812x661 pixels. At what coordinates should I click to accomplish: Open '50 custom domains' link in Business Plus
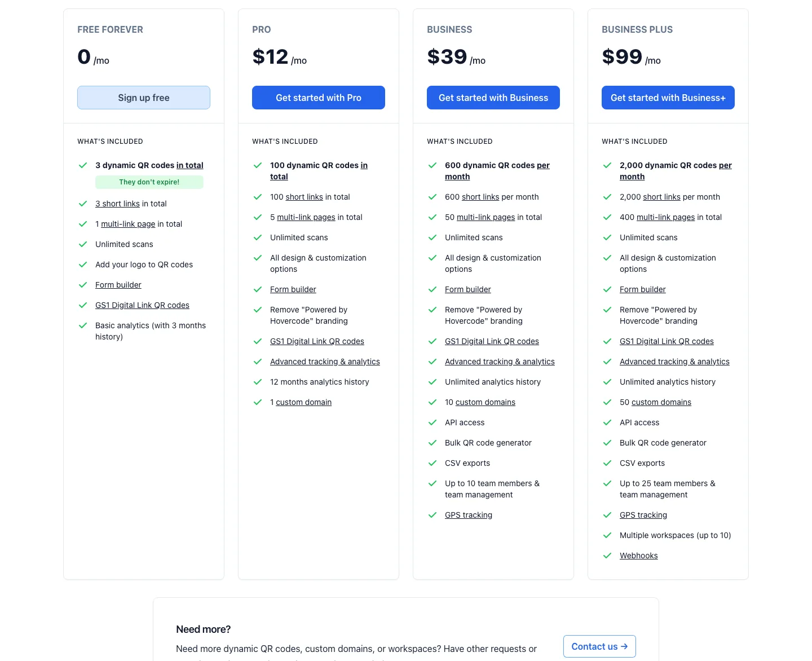point(661,402)
